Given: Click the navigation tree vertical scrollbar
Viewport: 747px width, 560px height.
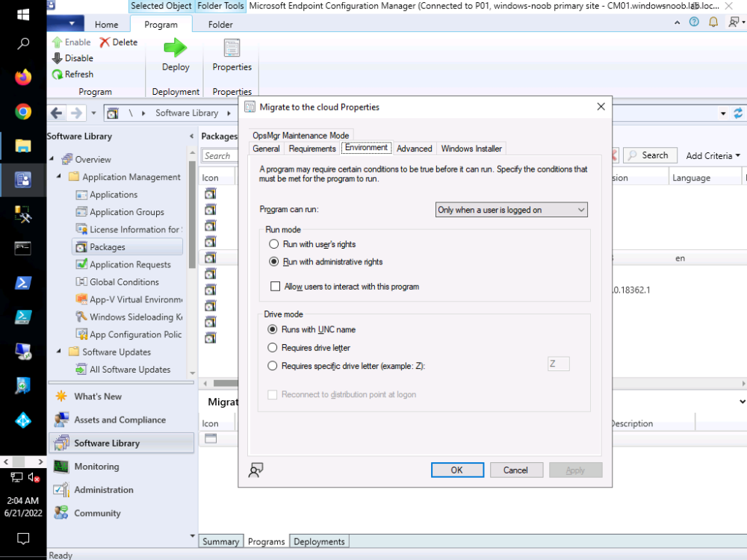Looking at the screenshot, I should (193, 215).
